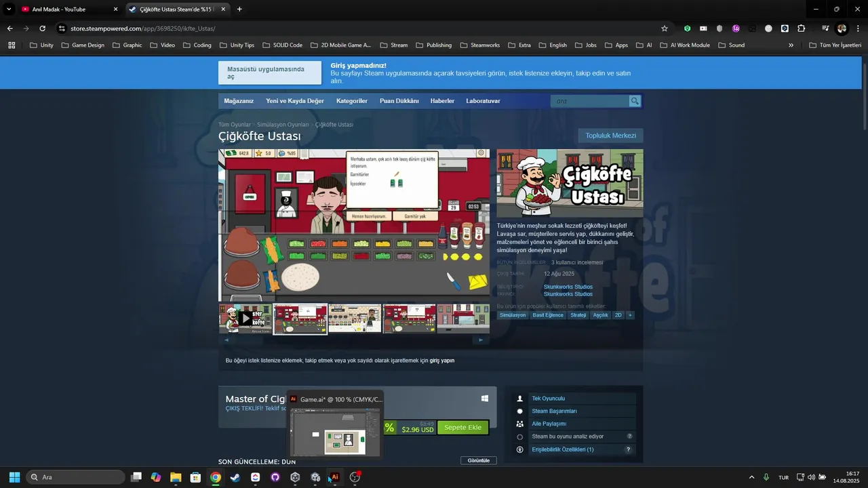Go back to previous page
868x488 pixels.
tap(9, 28)
